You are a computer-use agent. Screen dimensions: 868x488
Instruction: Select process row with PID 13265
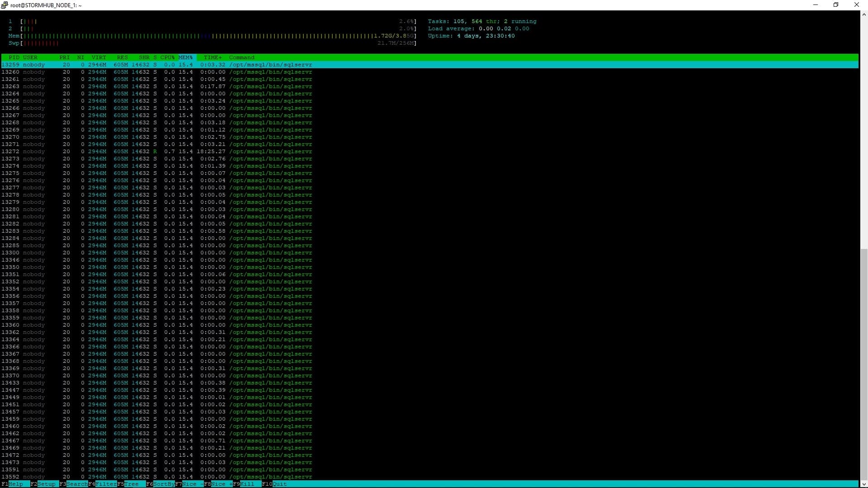(x=157, y=101)
